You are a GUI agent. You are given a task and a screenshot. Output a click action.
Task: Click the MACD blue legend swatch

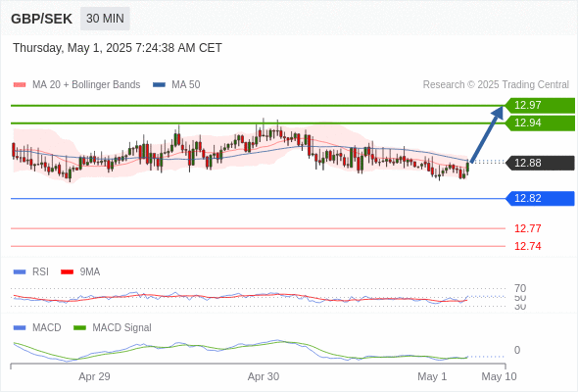[x=20, y=328]
